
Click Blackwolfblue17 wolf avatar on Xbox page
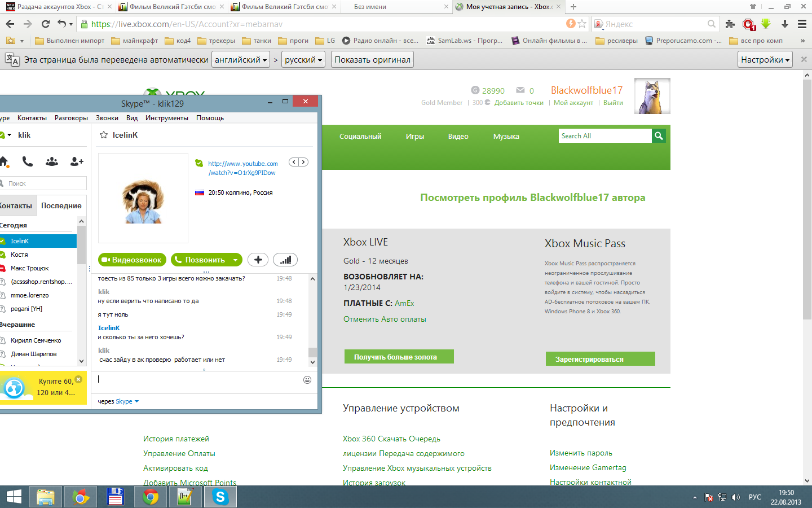(x=652, y=96)
